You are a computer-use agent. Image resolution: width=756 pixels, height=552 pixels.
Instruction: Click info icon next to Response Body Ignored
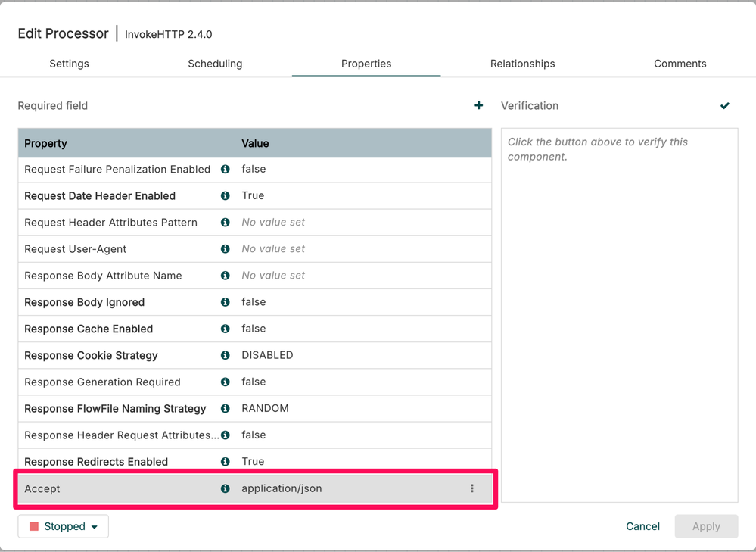225,302
